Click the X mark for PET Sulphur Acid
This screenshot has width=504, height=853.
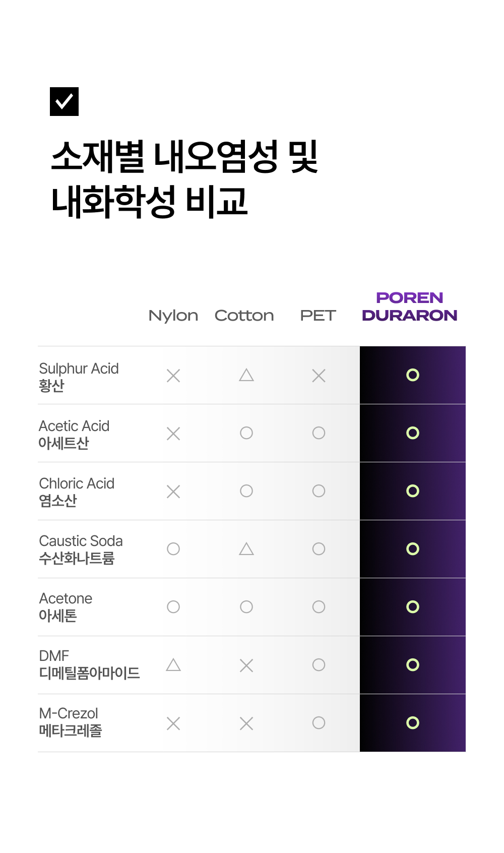pos(319,376)
